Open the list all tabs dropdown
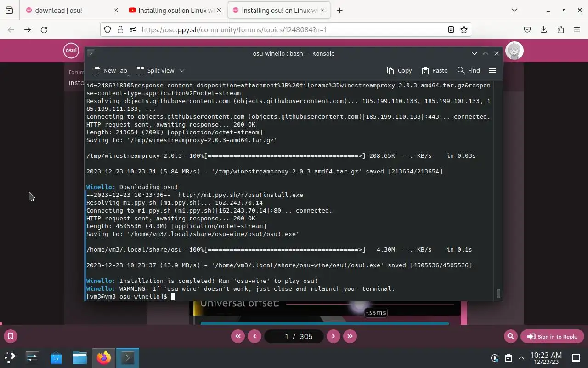Image resolution: width=588 pixels, height=368 pixels. [x=514, y=10]
